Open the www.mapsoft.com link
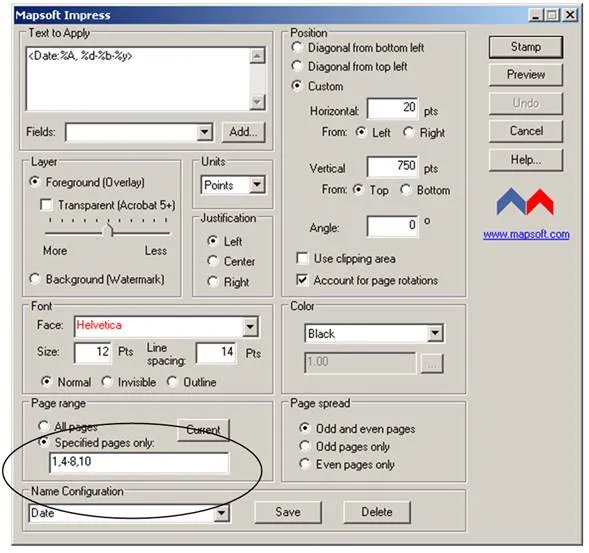 tap(526, 234)
